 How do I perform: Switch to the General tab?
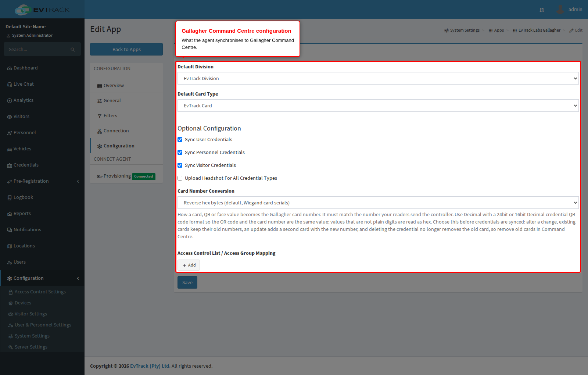pyautogui.click(x=126, y=100)
